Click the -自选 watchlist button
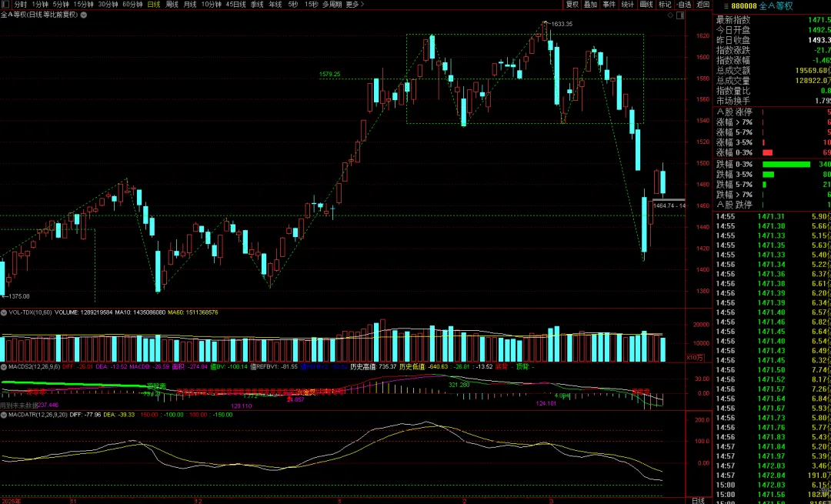 684,5
